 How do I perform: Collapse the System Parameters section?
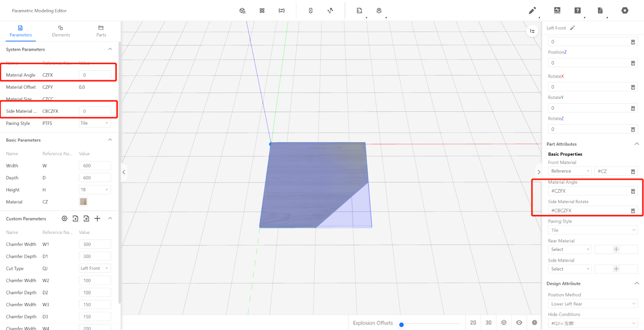pyautogui.click(x=110, y=49)
